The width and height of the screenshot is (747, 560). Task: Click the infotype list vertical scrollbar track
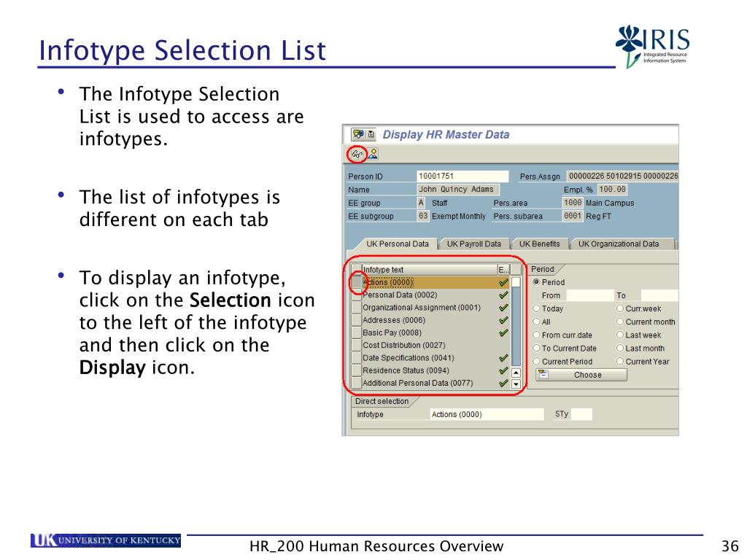click(x=516, y=327)
